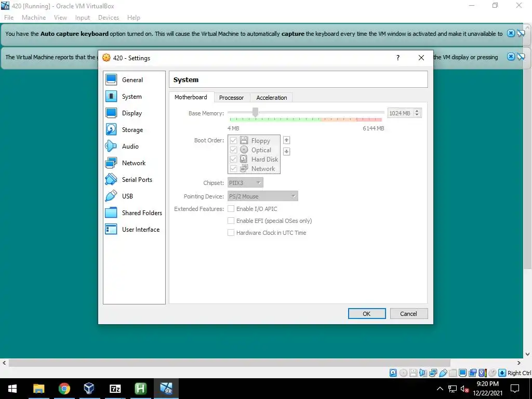Open USB settings via its plug icon

[111, 196]
